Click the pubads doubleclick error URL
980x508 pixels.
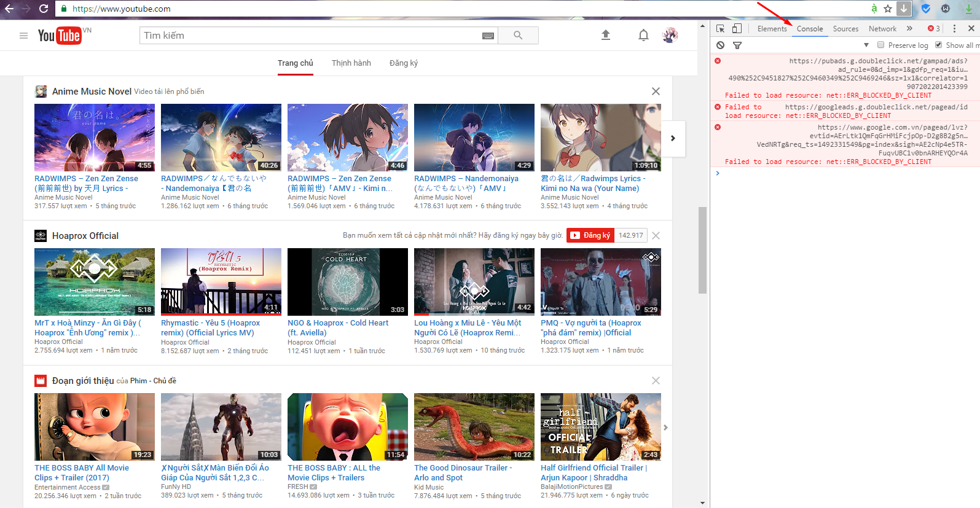(848, 74)
